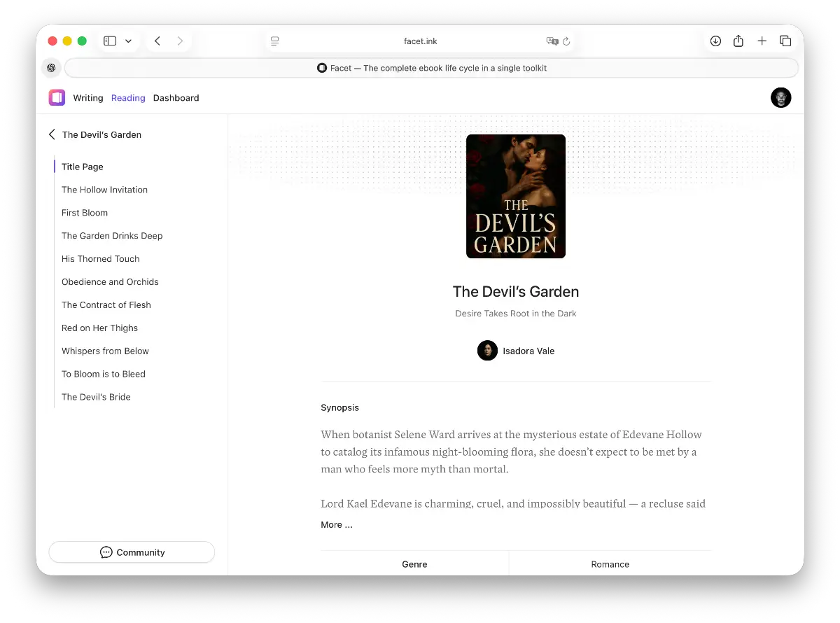
Task: Select The Hollow Invitation chapter
Action: pyautogui.click(x=104, y=190)
